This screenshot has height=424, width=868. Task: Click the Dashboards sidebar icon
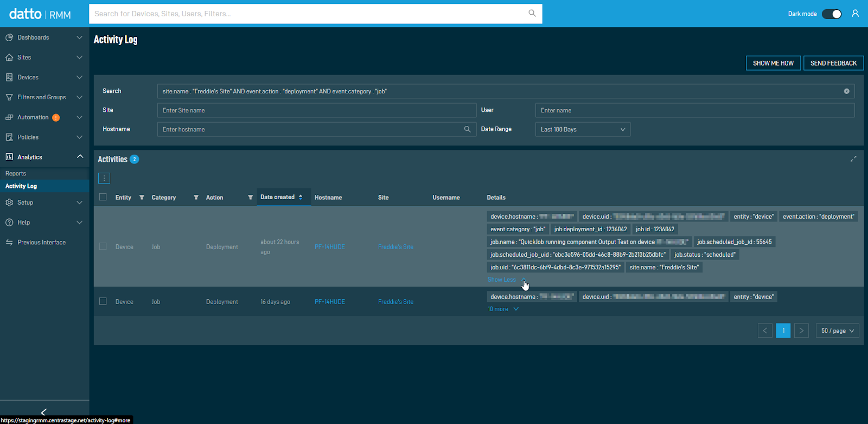tap(9, 37)
